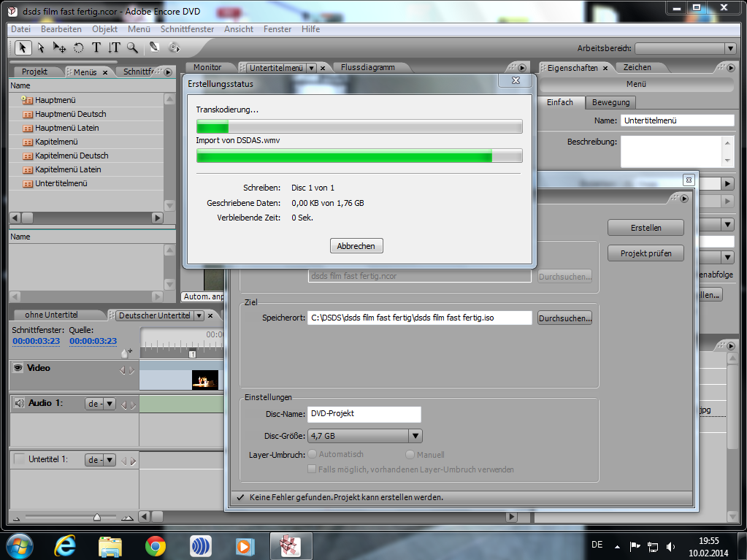Open Google Chrome from taskbar
The height and width of the screenshot is (560, 747).
[156, 545]
